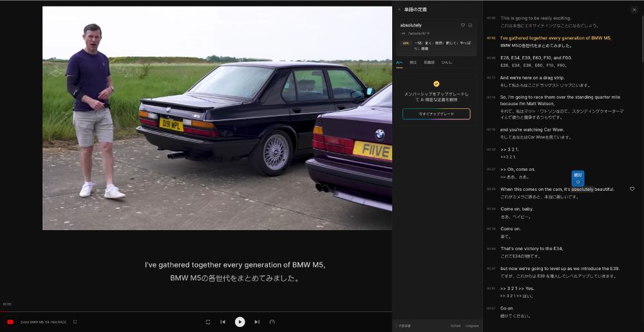Switch to the 同義語 tab
644x332 pixels.
(x=429, y=63)
